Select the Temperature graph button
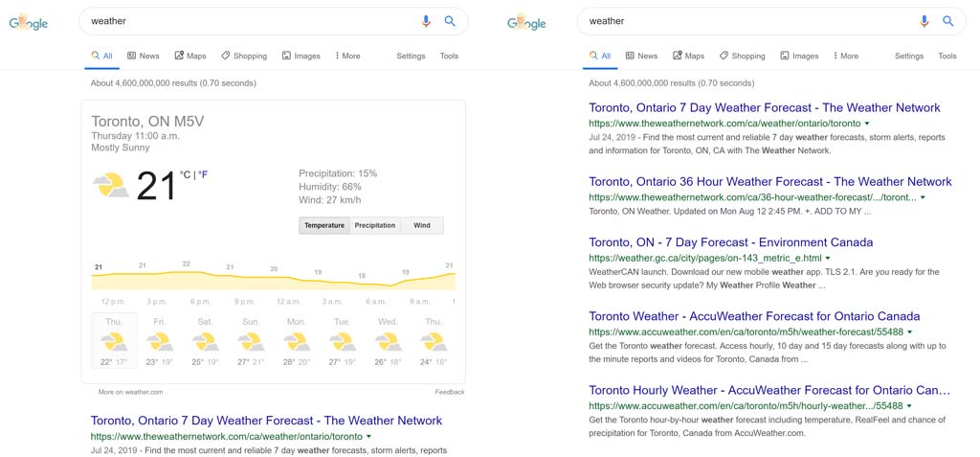 [x=324, y=225]
